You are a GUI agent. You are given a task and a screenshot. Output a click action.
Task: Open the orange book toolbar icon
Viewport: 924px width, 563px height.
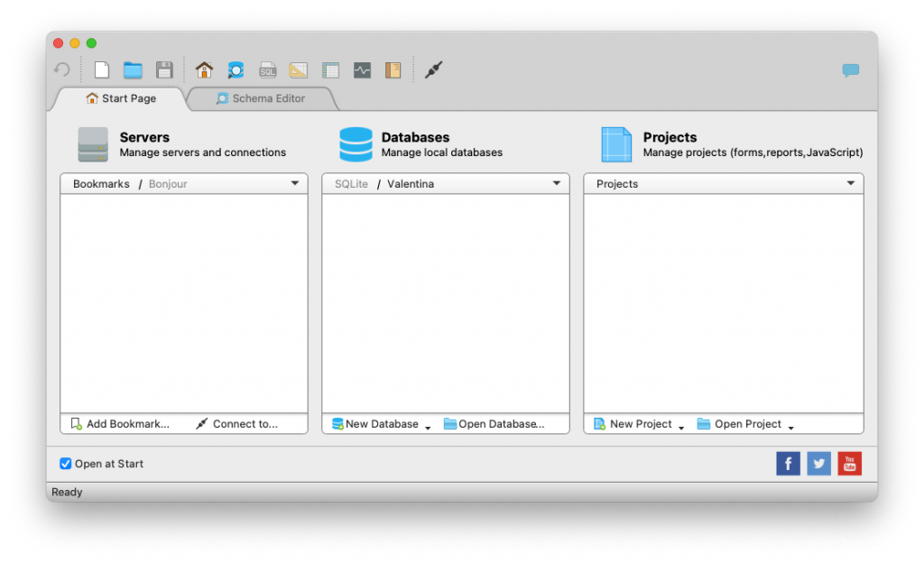tap(393, 70)
